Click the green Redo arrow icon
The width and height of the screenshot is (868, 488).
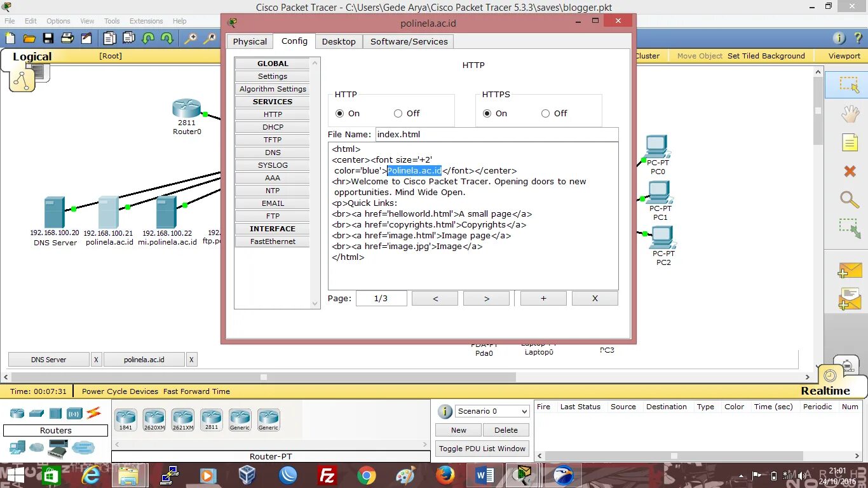point(166,38)
